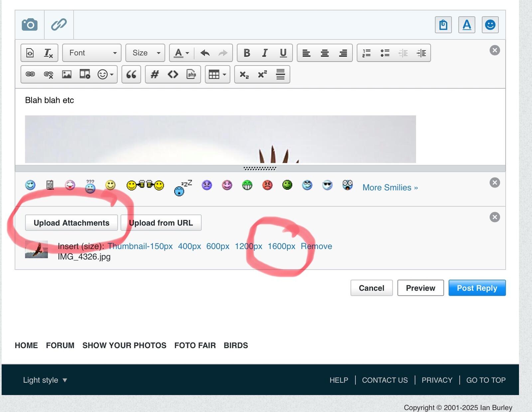Click the Remove Format icon

[49, 53]
